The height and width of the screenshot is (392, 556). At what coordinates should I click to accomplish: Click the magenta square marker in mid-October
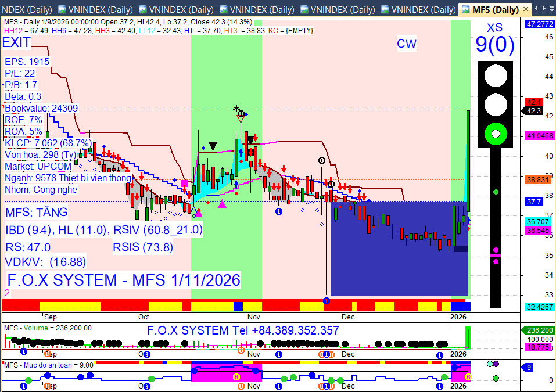pos(185,184)
